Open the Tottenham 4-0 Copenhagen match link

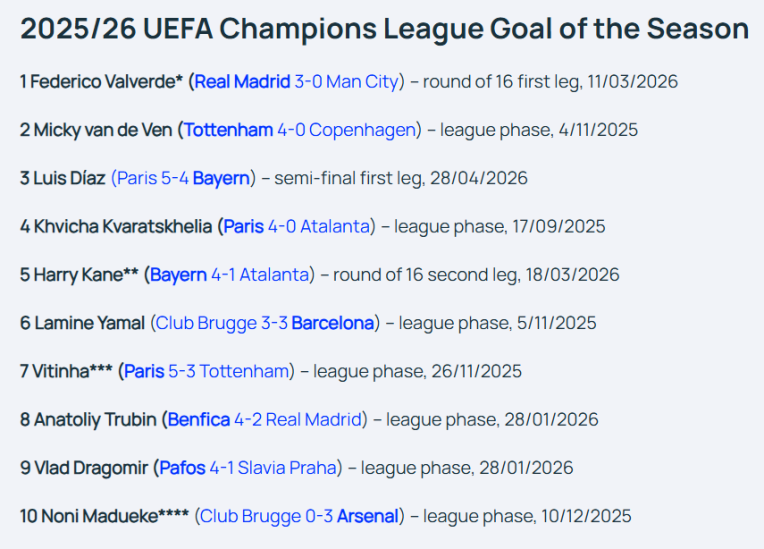point(300,130)
